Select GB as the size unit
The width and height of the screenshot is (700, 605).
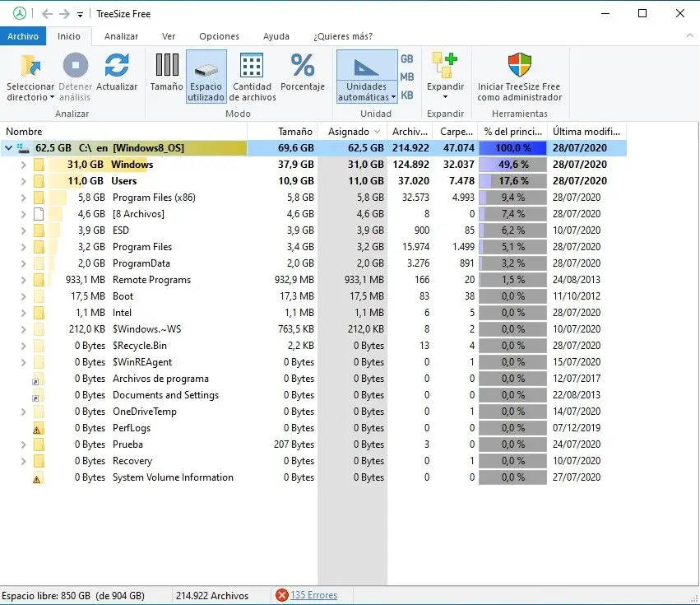[x=406, y=59]
